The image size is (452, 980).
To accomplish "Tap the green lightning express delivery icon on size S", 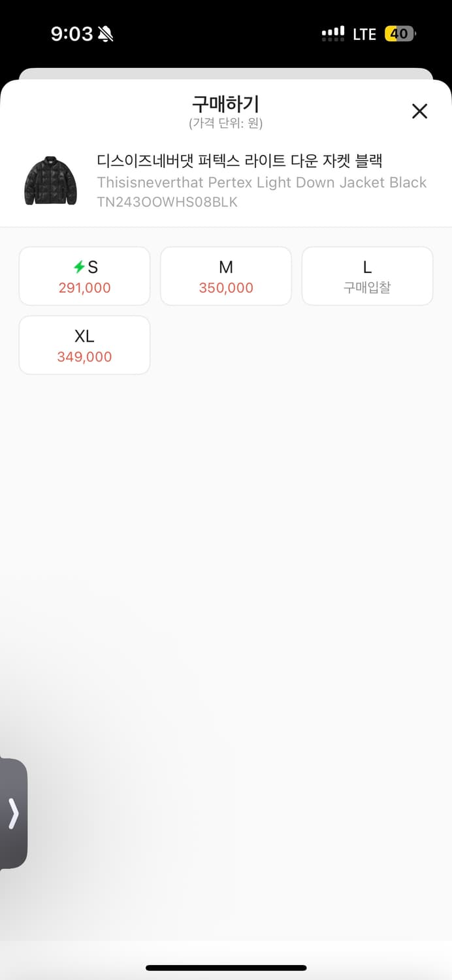I will click(x=78, y=265).
